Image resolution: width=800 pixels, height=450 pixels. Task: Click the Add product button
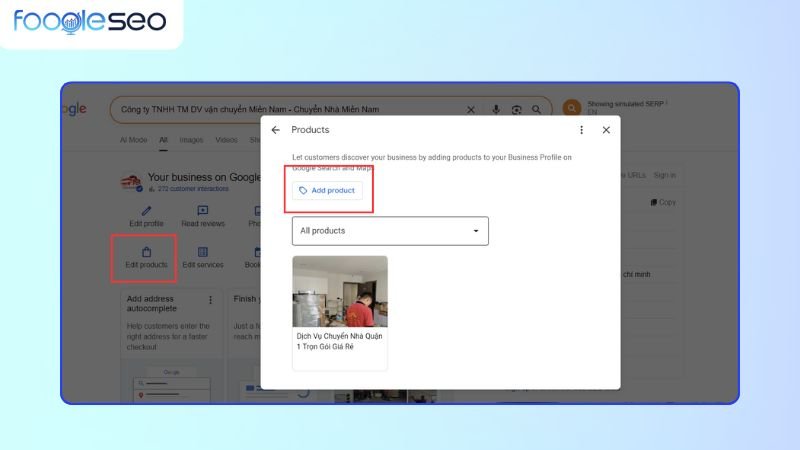coord(327,190)
